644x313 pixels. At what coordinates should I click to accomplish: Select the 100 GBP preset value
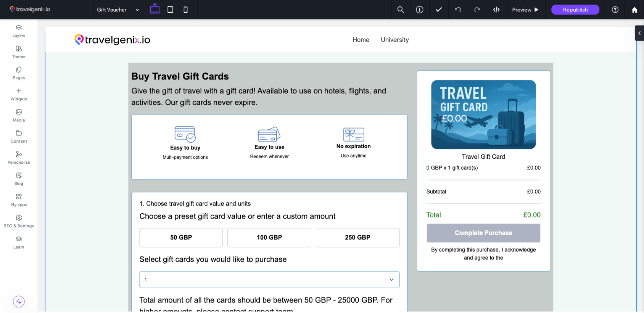(x=269, y=238)
